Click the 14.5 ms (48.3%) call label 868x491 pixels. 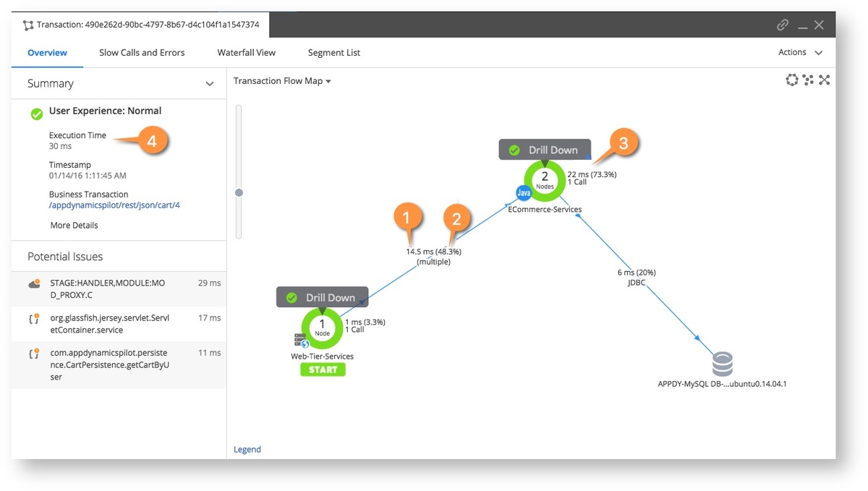433,252
